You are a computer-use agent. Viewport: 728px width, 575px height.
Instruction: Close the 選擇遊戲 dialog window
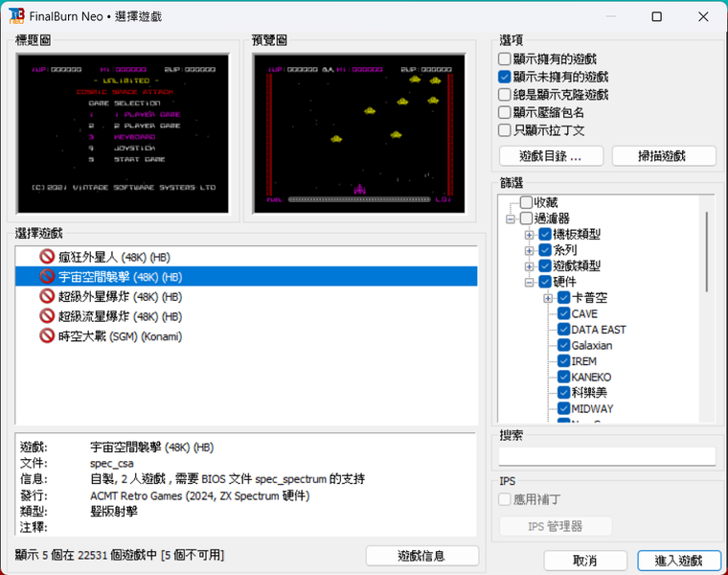click(x=703, y=16)
